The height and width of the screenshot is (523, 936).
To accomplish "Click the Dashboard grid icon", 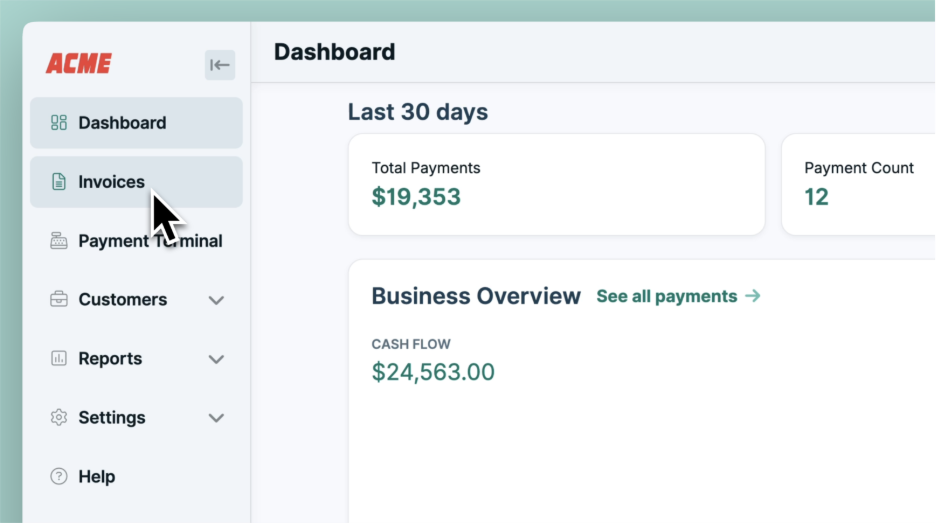I will (58, 122).
